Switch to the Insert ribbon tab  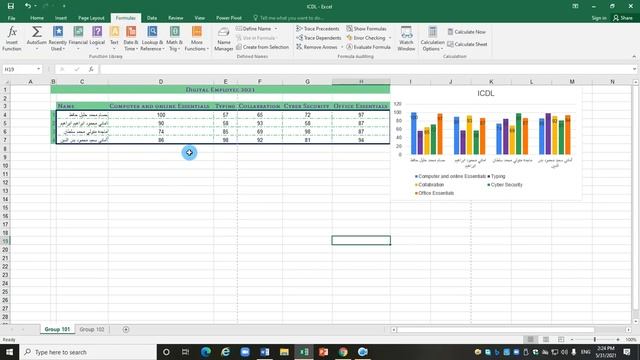pos(61,18)
